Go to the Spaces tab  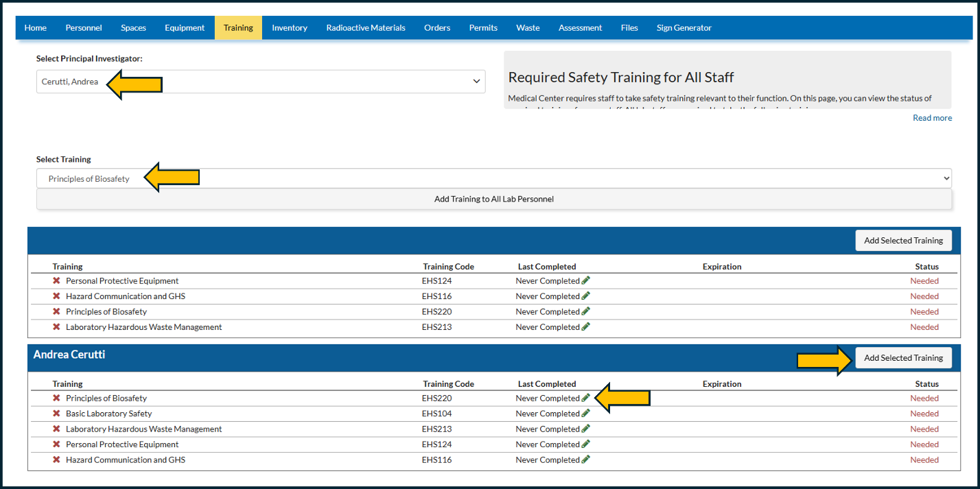pos(133,28)
